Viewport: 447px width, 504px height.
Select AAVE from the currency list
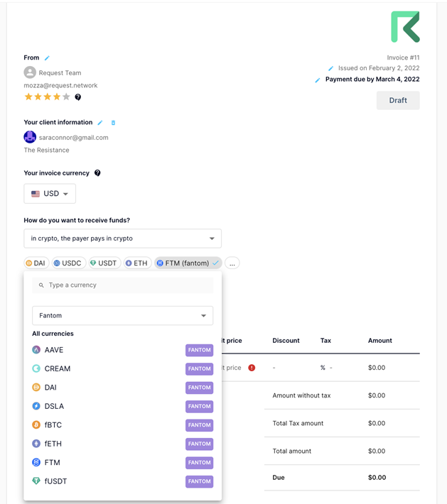(54, 350)
